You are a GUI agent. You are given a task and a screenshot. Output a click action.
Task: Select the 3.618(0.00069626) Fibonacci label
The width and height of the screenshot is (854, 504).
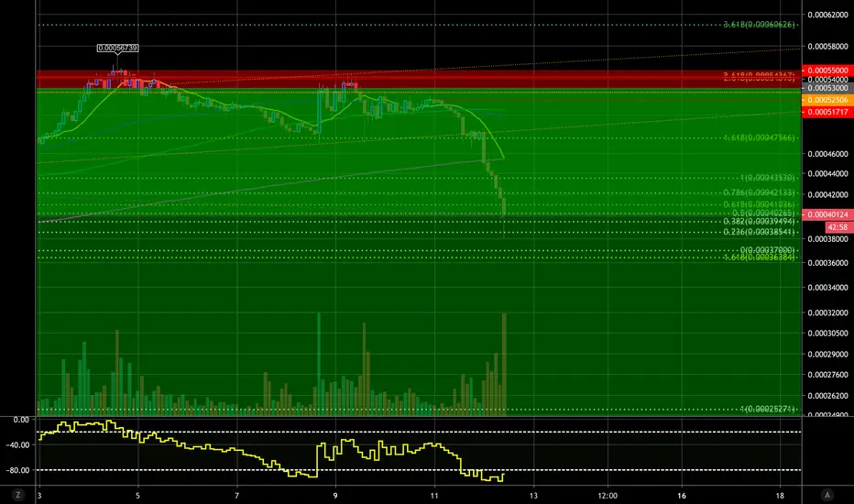(759, 25)
